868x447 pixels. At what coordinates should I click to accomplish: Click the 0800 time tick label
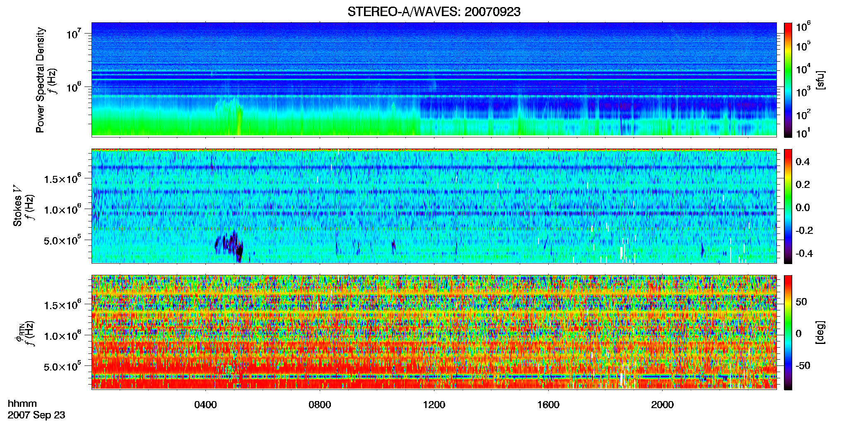(x=320, y=405)
